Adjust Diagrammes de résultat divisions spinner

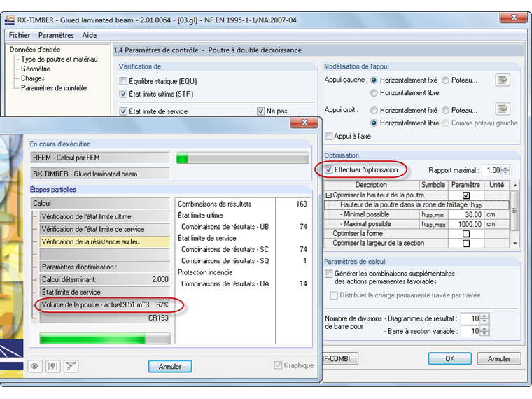pos(484,318)
